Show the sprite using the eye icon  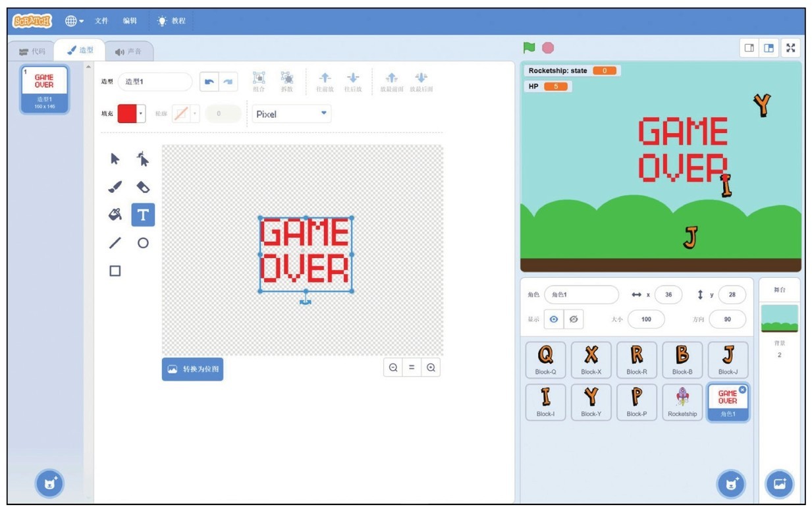[x=554, y=319]
